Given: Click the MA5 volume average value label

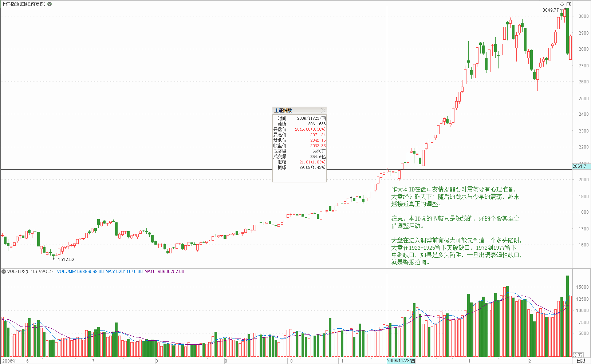Looking at the screenshot, I should [124, 272].
